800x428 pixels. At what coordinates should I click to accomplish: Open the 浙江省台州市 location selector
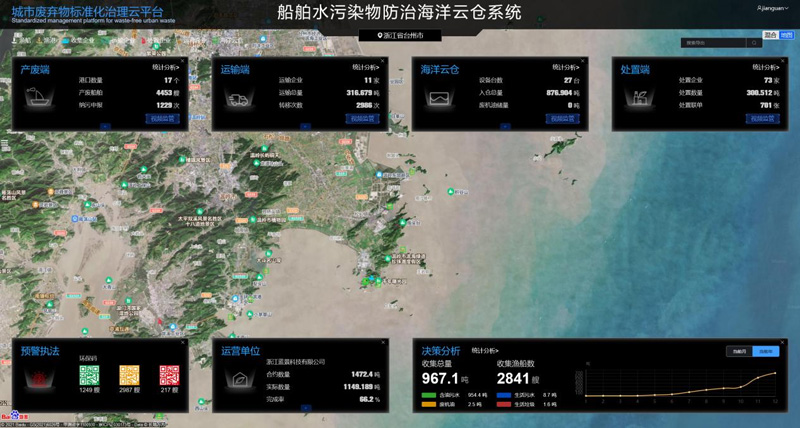coord(399,35)
